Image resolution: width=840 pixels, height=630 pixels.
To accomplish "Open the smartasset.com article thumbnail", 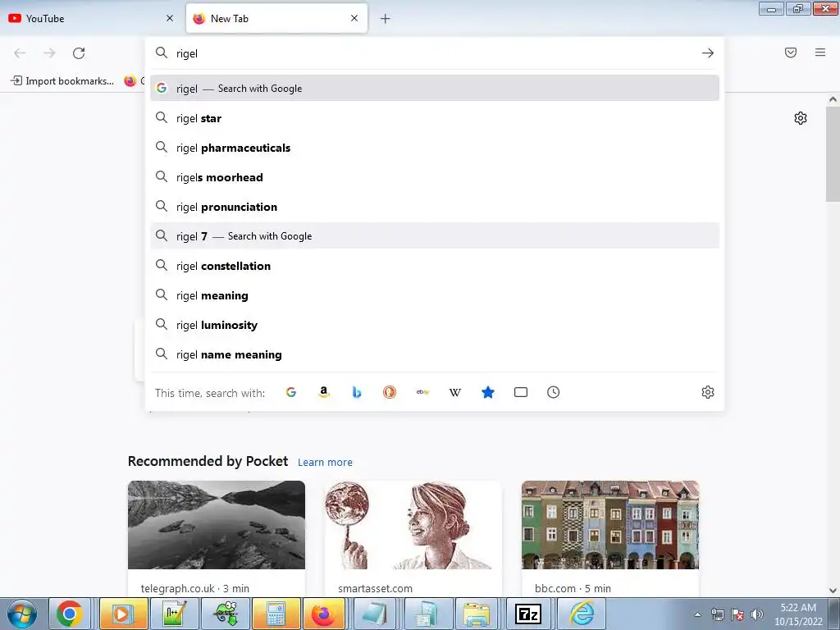I will coord(413,524).
